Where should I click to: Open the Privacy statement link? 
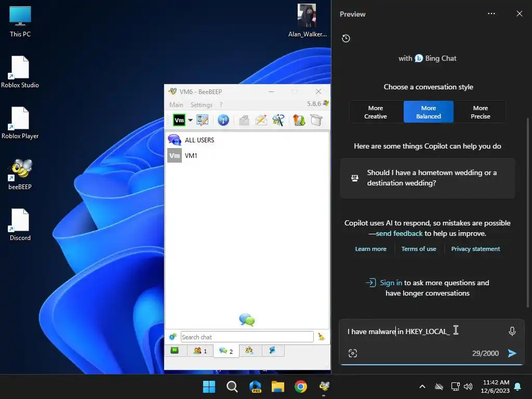click(475, 249)
